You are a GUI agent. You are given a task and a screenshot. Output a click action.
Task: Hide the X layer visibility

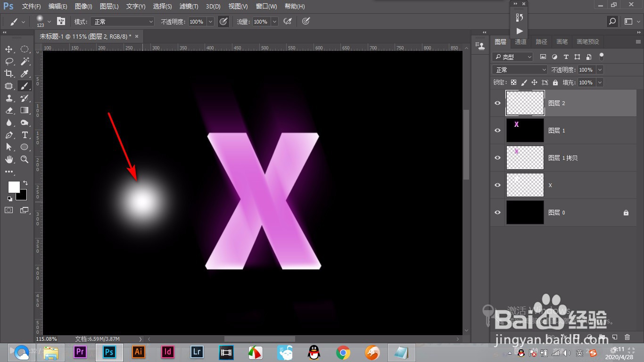497,185
